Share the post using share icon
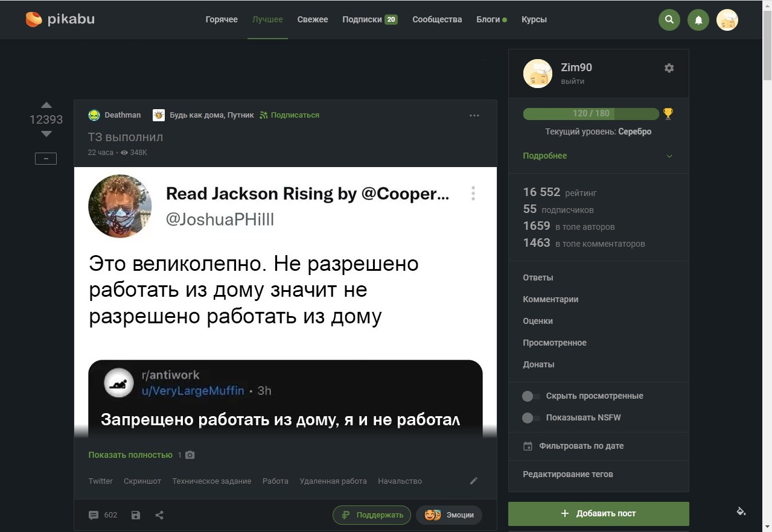Image resolution: width=772 pixels, height=532 pixels. click(x=159, y=515)
